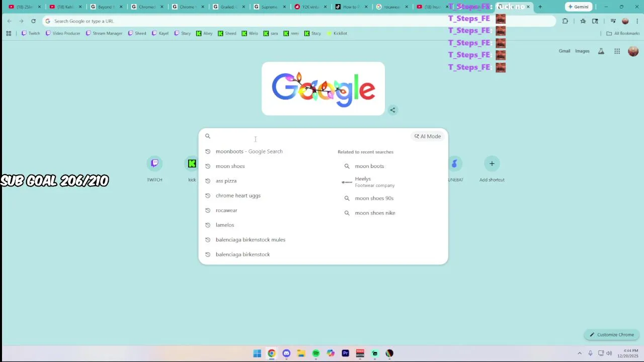Open a new tab with plus button

click(540, 7)
